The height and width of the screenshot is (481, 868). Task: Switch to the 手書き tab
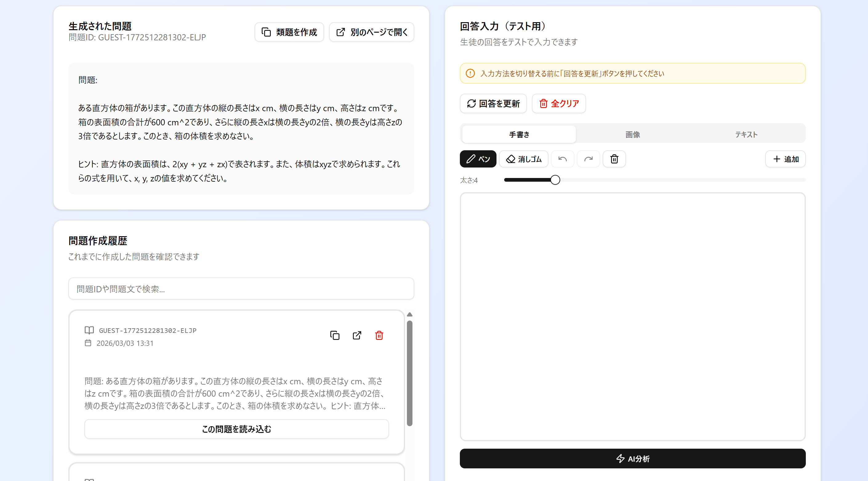click(519, 135)
